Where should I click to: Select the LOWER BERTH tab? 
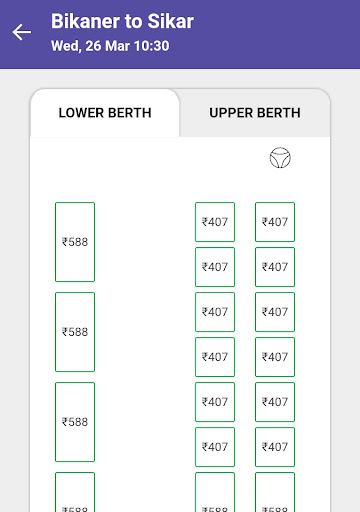click(105, 113)
